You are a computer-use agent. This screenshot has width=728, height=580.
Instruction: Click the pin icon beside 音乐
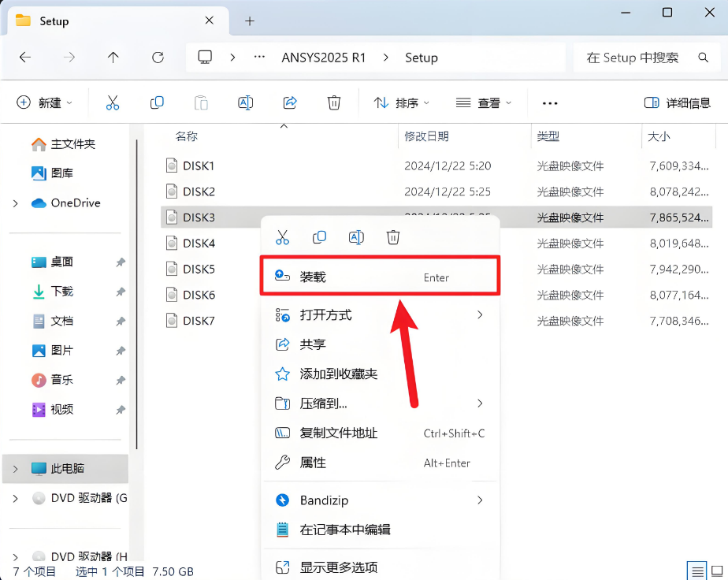[121, 381]
